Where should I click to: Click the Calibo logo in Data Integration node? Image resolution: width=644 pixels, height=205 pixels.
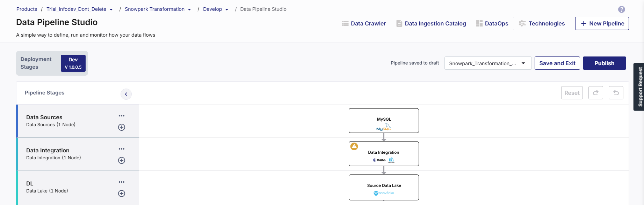click(x=379, y=160)
